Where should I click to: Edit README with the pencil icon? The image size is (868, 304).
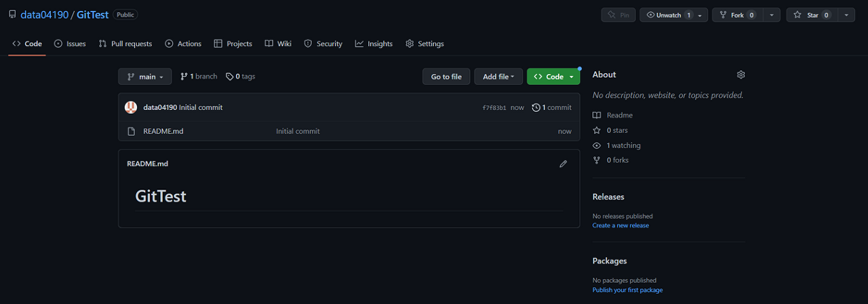click(x=563, y=164)
